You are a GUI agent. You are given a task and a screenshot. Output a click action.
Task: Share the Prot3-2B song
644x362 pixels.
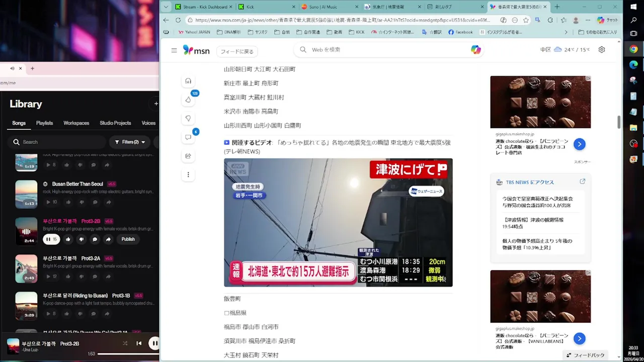pos(108,239)
